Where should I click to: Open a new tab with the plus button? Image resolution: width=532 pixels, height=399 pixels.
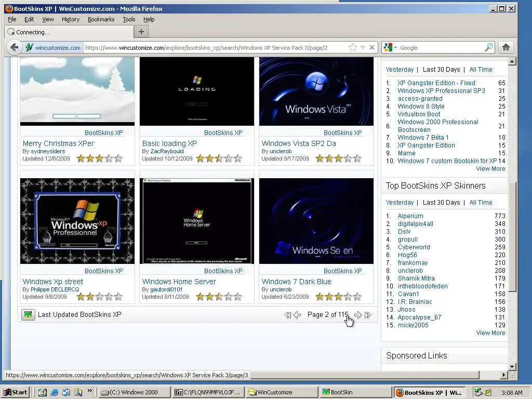(x=141, y=32)
